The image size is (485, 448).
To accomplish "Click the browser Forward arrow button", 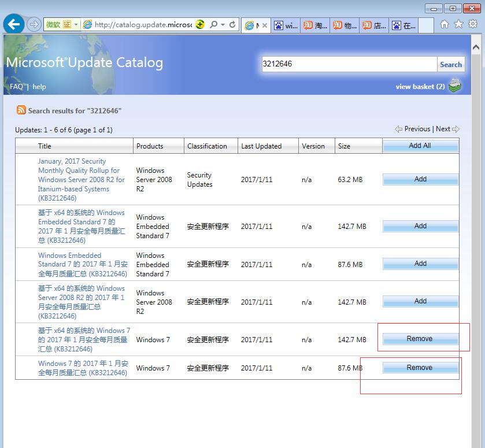I will [34, 24].
